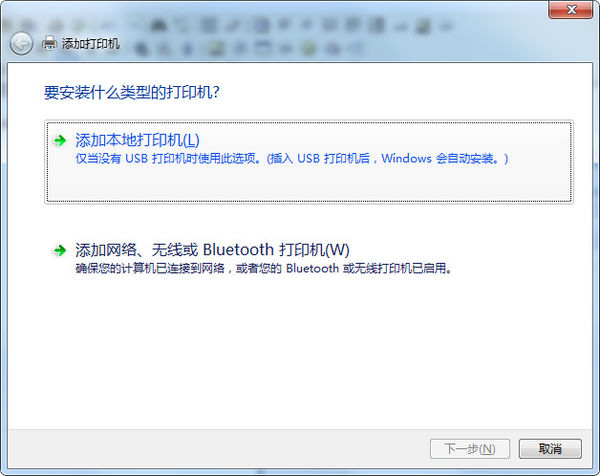
Task: Click empty space inside the local printer option box
Action: click(x=309, y=184)
